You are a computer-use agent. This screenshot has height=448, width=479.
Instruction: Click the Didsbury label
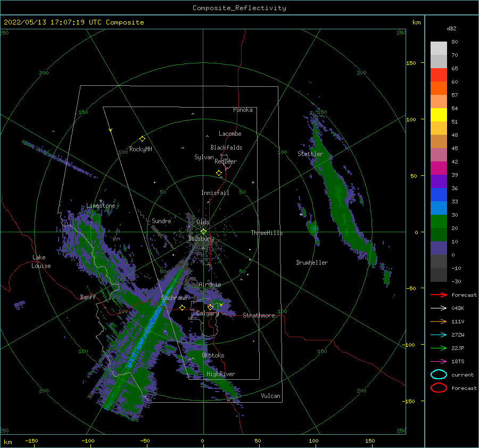tap(201, 239)
